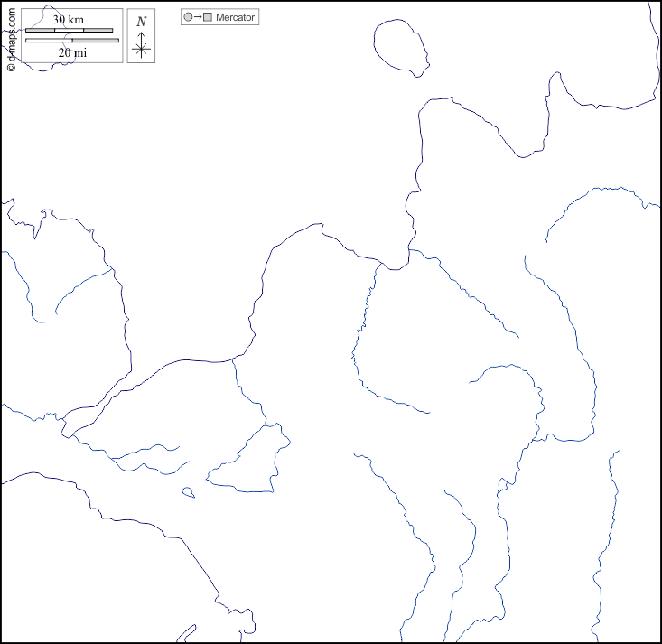Click the 30 km scale label
662x644 pixels.
coord(68,19)
